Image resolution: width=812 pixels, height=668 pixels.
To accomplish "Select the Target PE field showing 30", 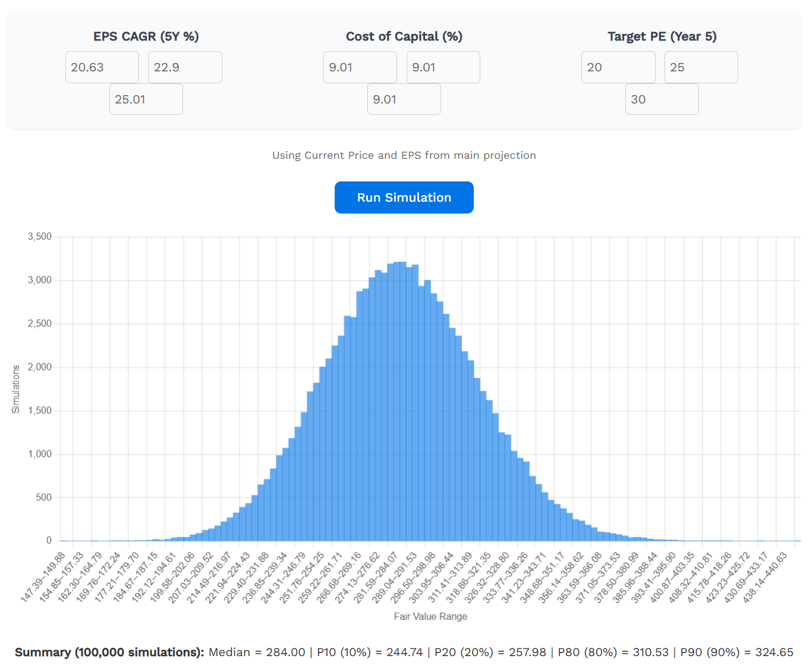I will [x=662, y=99].
